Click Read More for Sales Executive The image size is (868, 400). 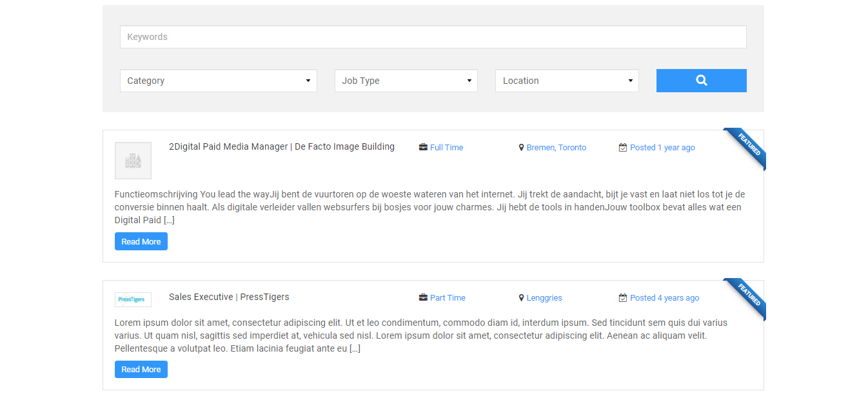point(141,369)
